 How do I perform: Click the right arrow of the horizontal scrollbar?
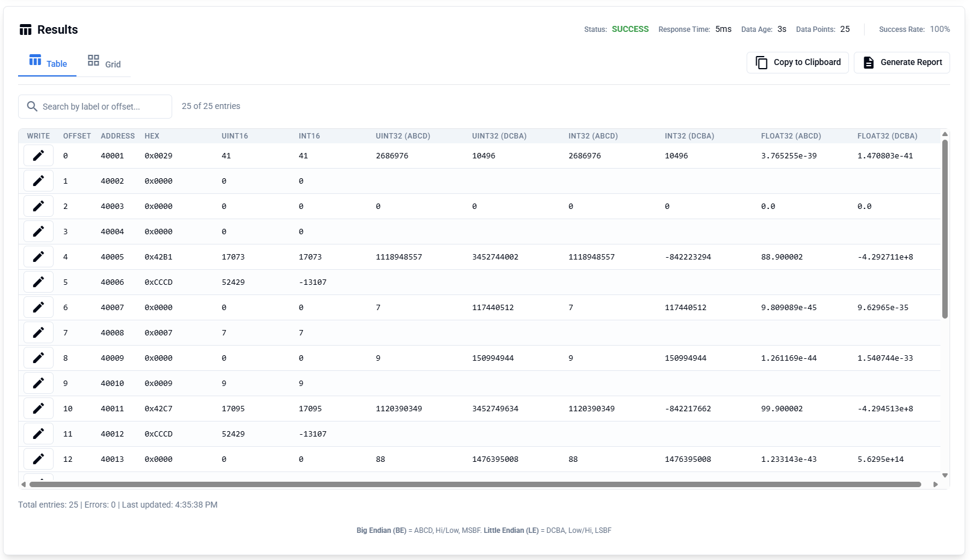[935, 484]
